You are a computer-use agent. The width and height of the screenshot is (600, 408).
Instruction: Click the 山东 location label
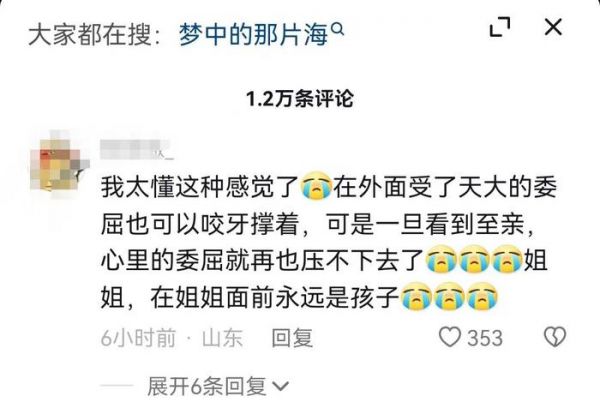(x=222, y=338)
